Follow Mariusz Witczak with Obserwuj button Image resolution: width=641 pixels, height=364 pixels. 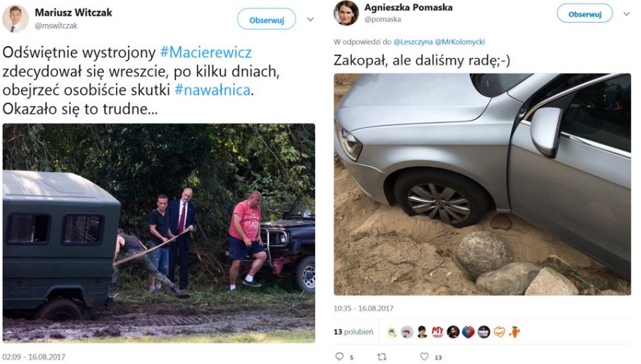pyautogui.click(x=266, y=19)
